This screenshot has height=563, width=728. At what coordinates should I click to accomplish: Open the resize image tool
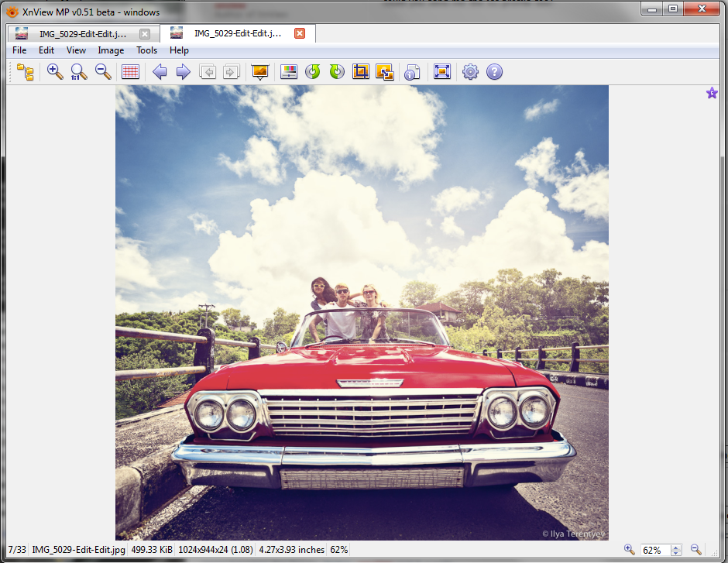(x=384, y=72)
